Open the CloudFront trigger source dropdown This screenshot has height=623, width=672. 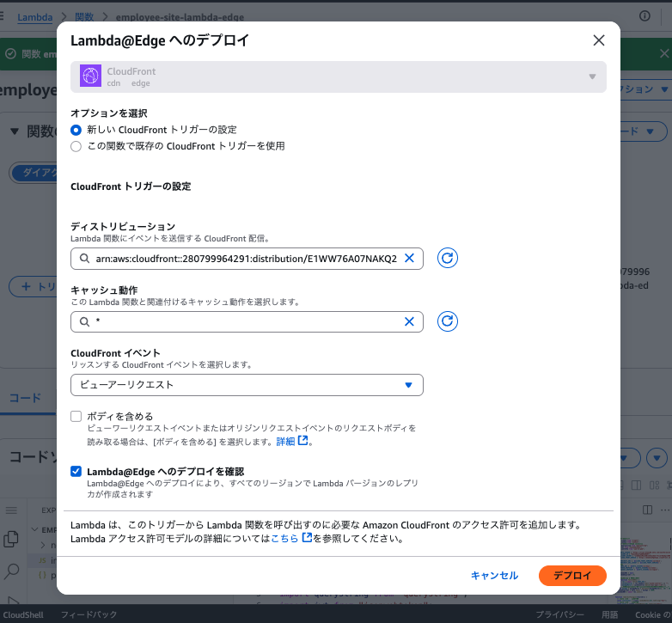pyautogui.click(x=338, y=76)
